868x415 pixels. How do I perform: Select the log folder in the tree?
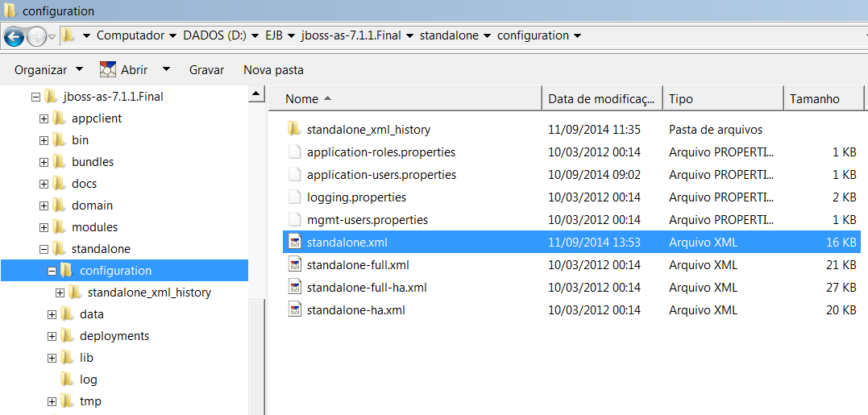tap(89, 380)
